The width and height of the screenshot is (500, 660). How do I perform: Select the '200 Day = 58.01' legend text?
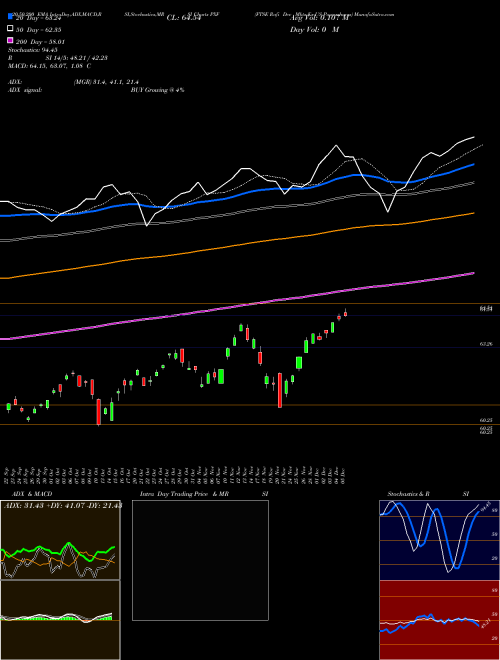[x=41, y=42]
